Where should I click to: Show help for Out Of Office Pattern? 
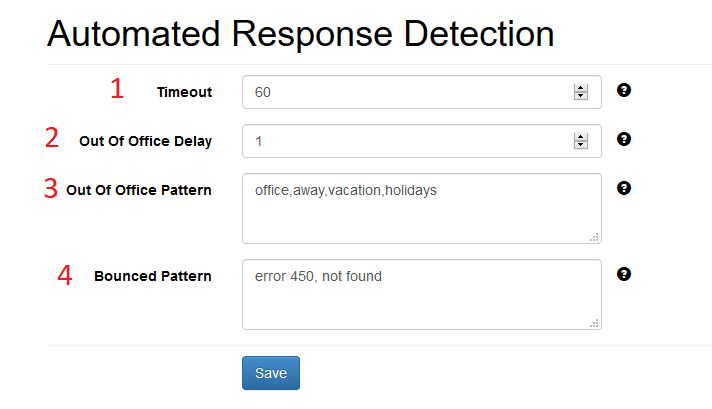624,188
